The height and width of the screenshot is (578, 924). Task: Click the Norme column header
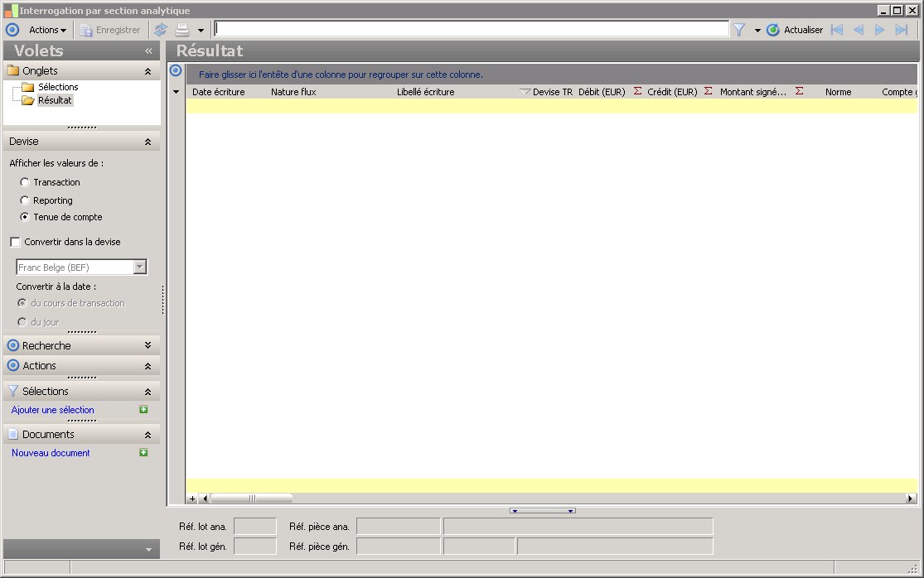click(x=838, y=92)
